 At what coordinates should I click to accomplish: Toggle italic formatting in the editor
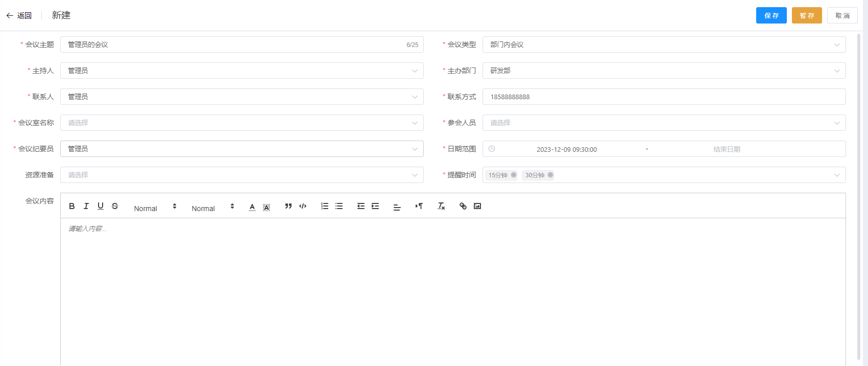click(86, 206)
